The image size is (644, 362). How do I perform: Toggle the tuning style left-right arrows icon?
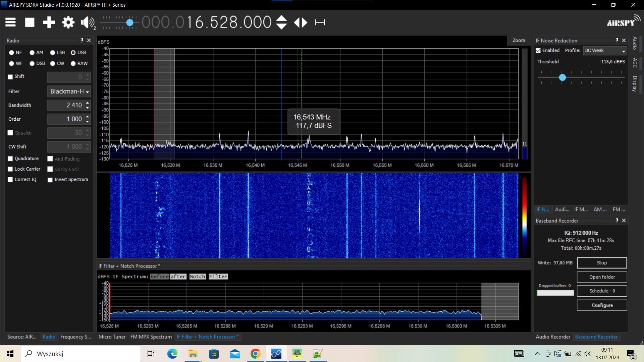301,22
